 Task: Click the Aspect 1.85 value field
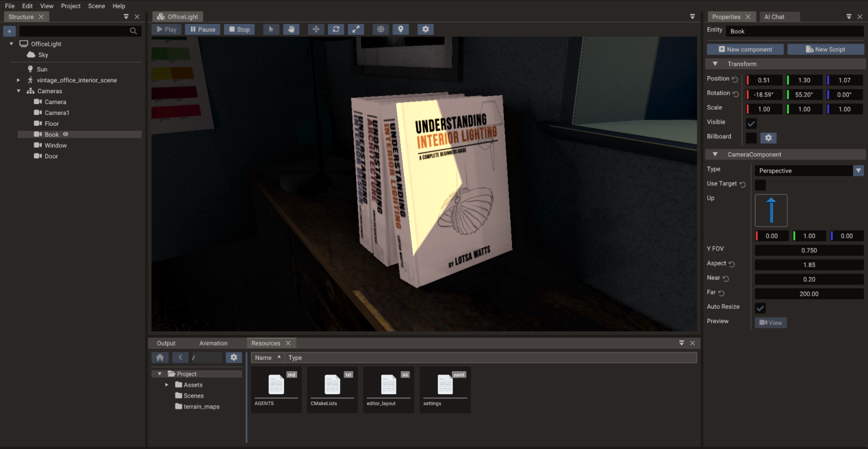(x=809, y=265)
